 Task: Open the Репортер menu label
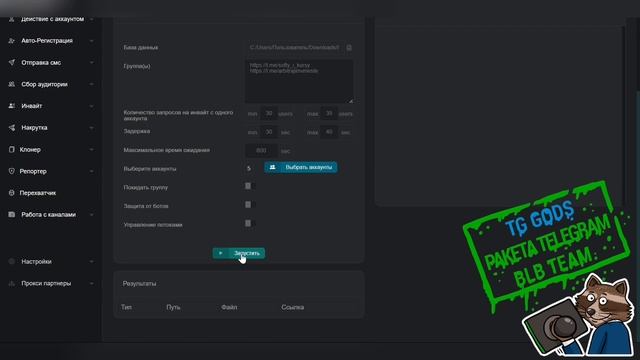[x=33, y=171]
